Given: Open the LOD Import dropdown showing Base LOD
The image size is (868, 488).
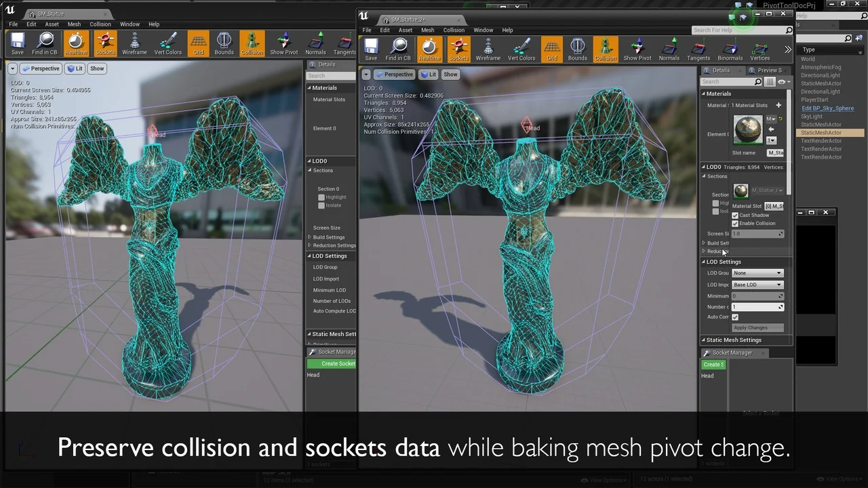Looking at the screenshot, I should [x=757, y=284].
